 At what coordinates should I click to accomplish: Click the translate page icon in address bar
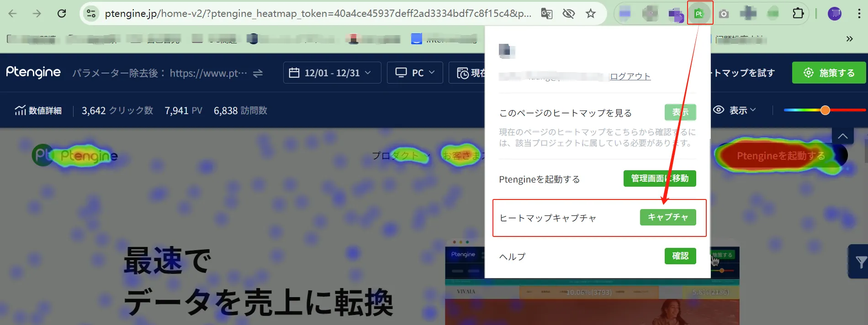coord(546,14)
